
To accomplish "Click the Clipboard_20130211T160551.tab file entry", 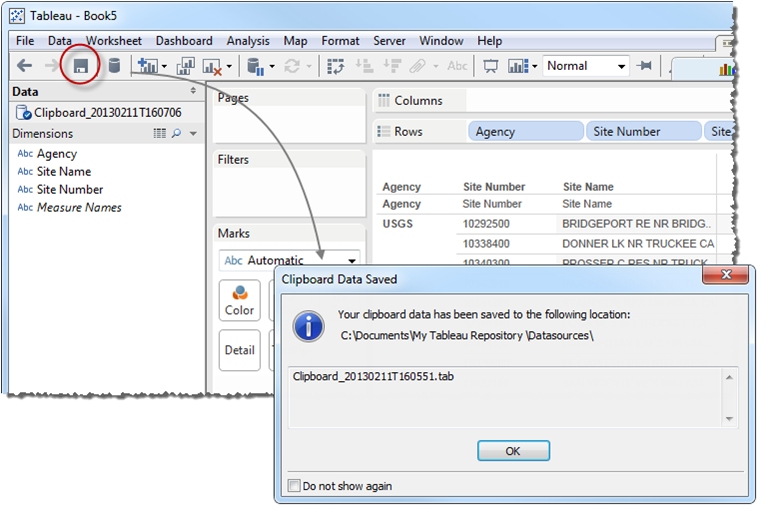I will [x=373, y=377].
